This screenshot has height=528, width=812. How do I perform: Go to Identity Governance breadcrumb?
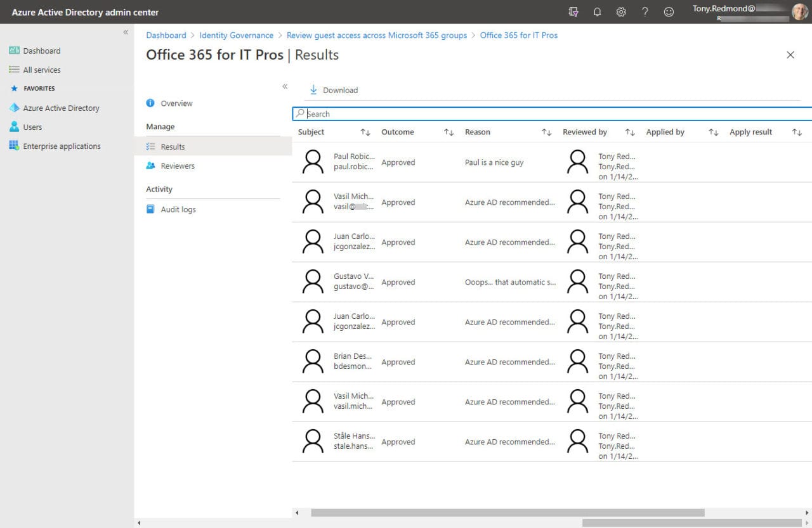point(236,35)
